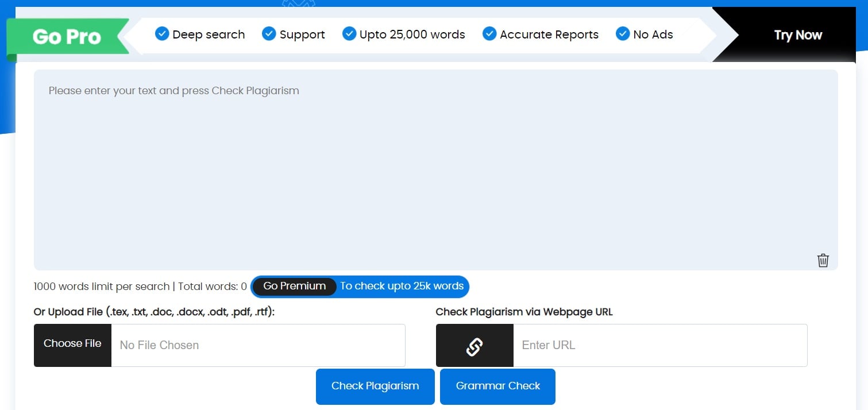Click the Check Plagiarism via Webpage URL heading
This screenshot has width=868, height=410.
tap(524, 312)
